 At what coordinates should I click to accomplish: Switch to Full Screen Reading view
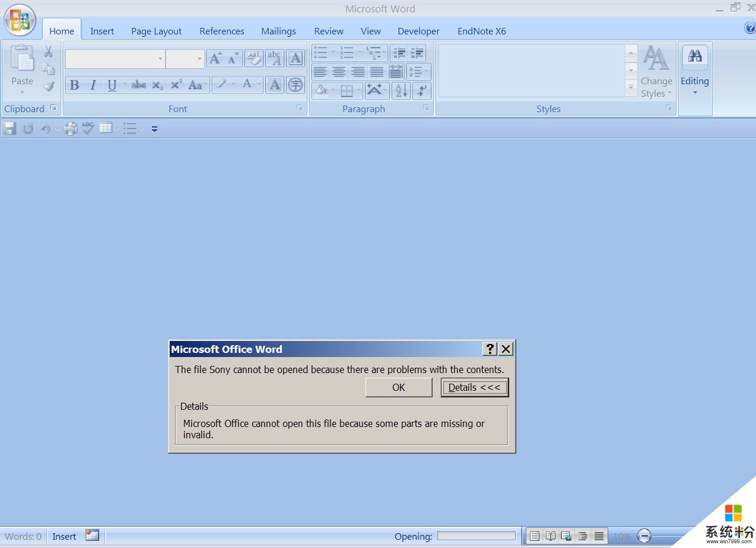(x=551, y=536)
